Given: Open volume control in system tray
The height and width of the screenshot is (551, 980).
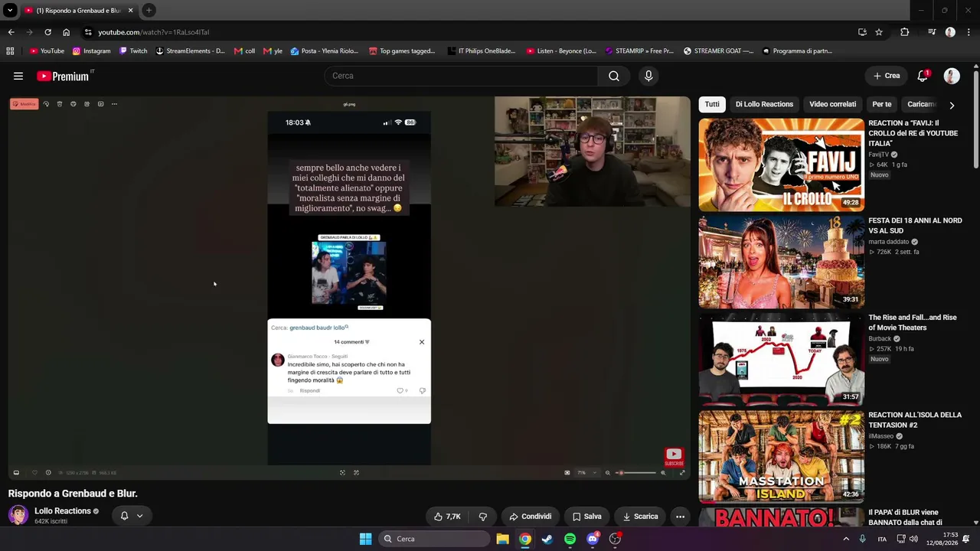Looking at the screenshot, I should (x=913, y=539).
